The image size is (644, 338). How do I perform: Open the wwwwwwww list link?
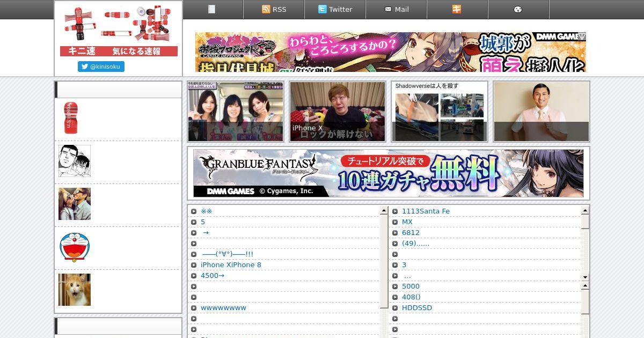(x=223, y=307)
